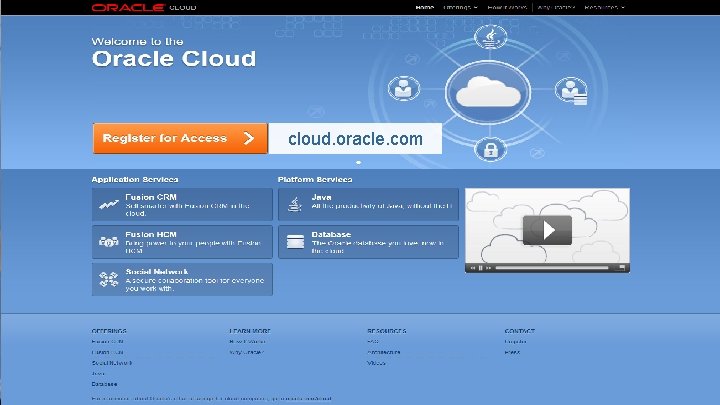Open the Home menu item
This screenshot has width=720, height=405.
[425, 7]
